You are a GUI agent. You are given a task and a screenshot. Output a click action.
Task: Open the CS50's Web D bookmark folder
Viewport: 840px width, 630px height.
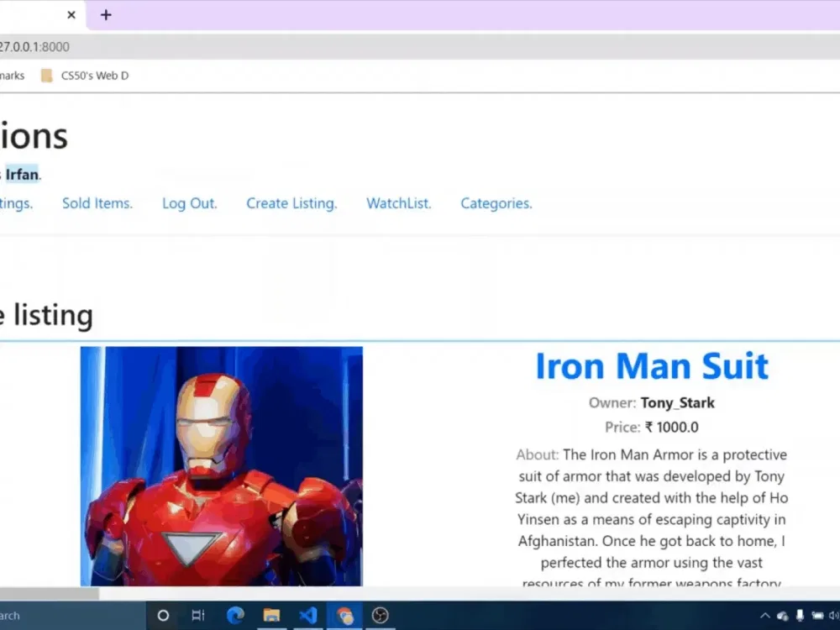[85, 76]
